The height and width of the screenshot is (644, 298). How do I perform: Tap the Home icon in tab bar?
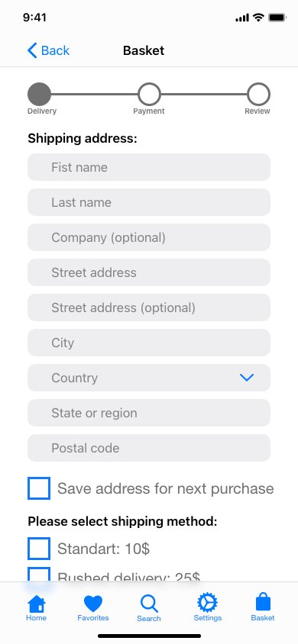(37, 603)
